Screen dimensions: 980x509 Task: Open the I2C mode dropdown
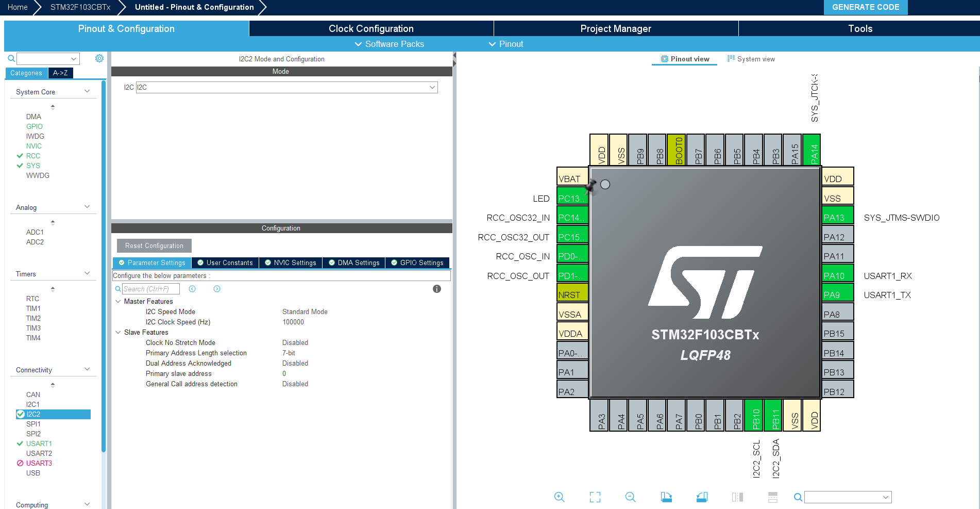pyautogui.click(x=432, y=87)
